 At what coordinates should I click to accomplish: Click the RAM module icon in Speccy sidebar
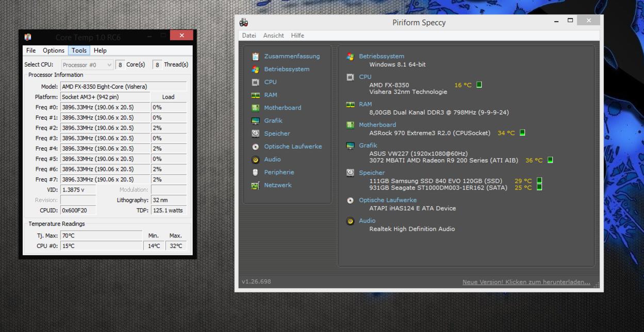click(x=255, y=95)
